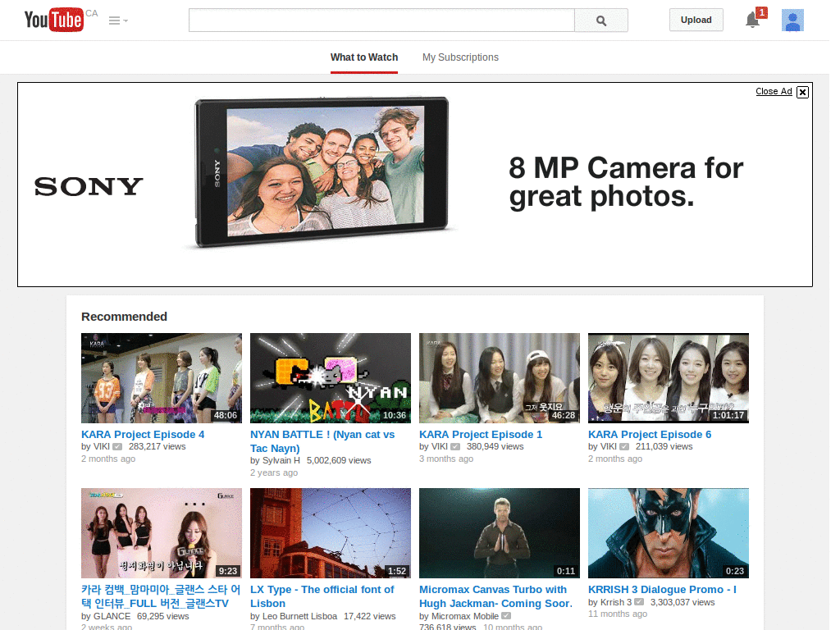Click NYAN BATTLE ! (Nyan cat vs Tac Nayn) title
Screen dimensions: 840x630
322,441
